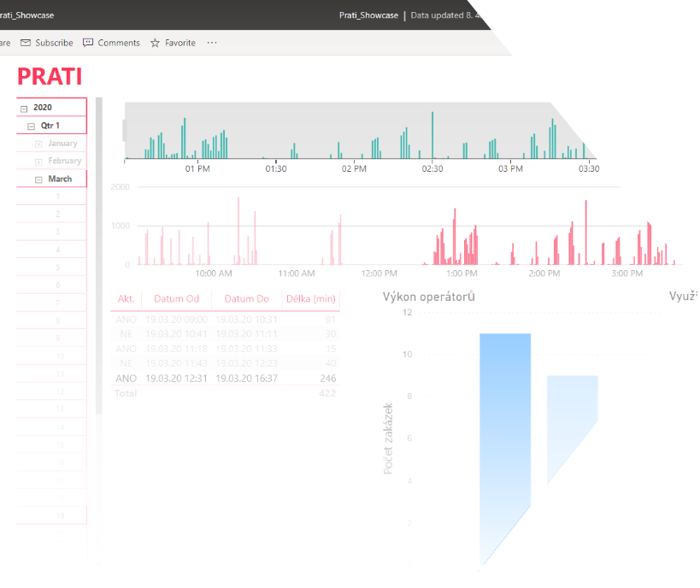Select day 10 in date slicer

click(52, 356)
